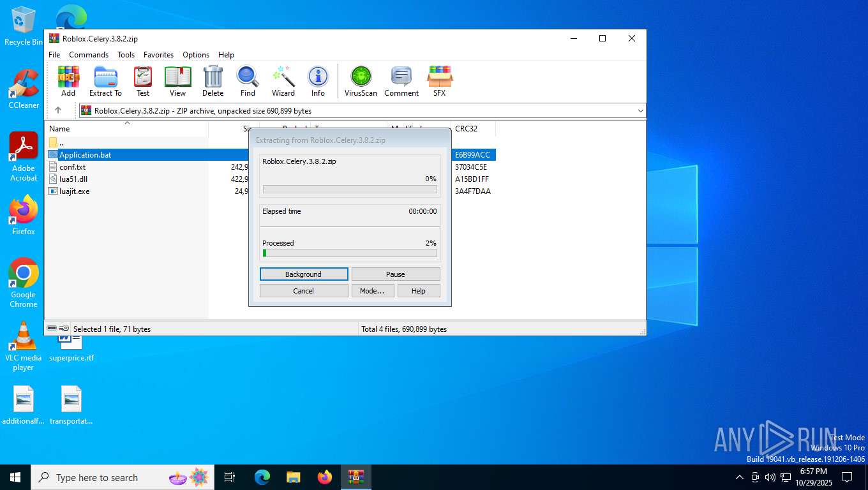Image resolution: width=868 pixels, height=490 pixels.
Task: Click the taskbar search box
Action: [x=123, y=477]
